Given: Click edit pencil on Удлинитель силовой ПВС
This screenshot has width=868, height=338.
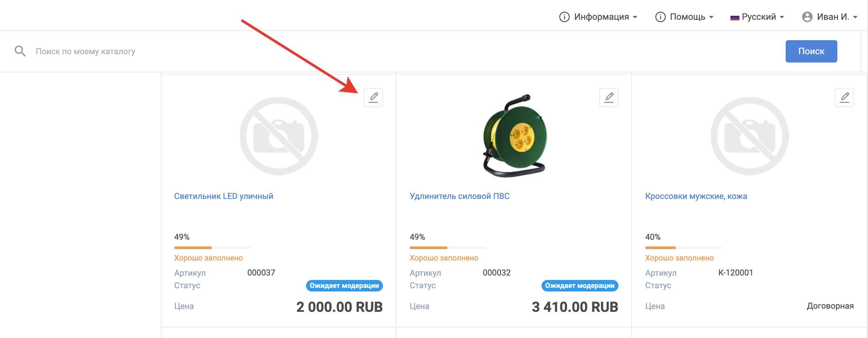Looking at the screenshot, I should (609, 98).
